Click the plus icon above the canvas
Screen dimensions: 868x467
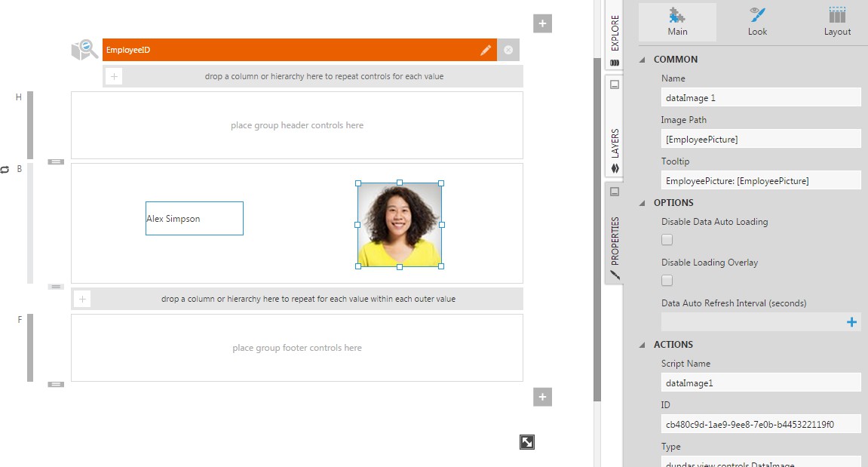tap(541, 23)
